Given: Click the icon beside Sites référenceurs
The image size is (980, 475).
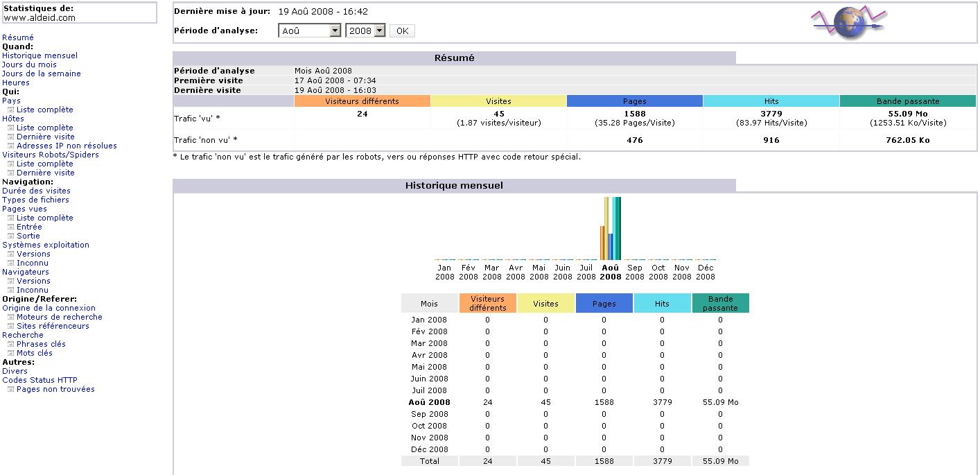Looking at the screenshot, I should 10,326.
